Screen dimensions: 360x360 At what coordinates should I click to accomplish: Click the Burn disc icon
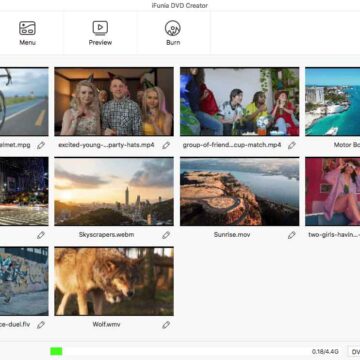point(173,28)
